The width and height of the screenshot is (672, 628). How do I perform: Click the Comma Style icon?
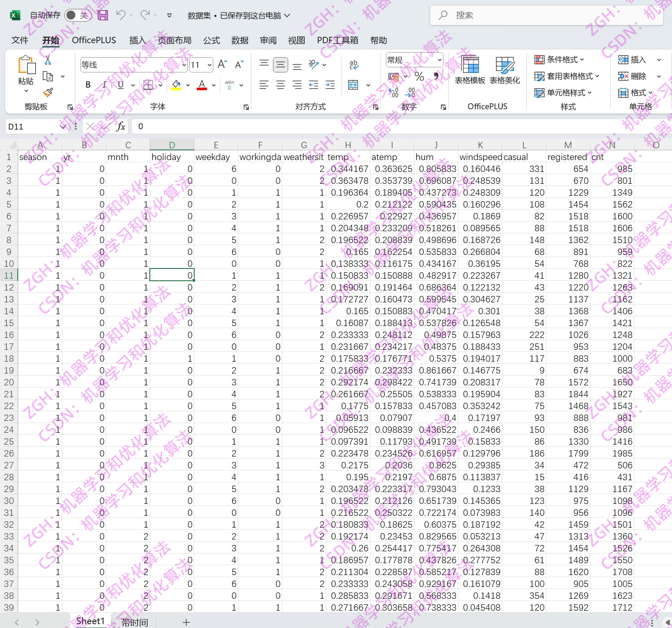[x=436, y=76]
